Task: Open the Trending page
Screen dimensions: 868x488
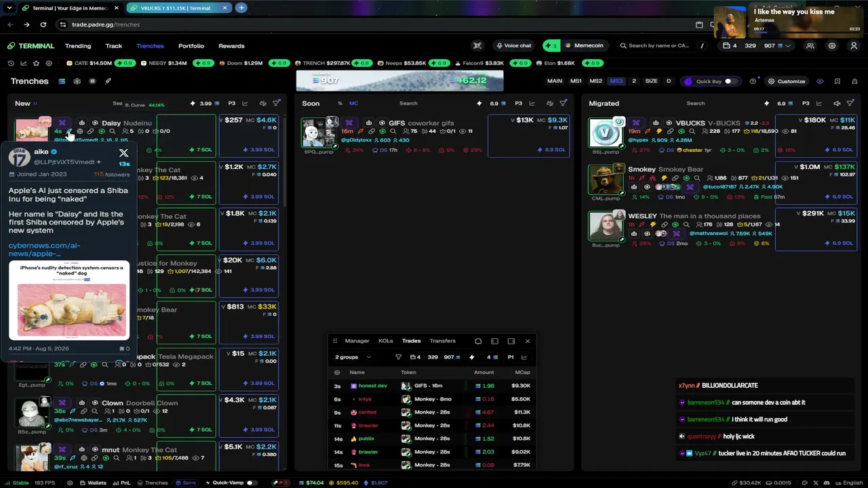Action: pyautogui.click(x=78, y=46)
